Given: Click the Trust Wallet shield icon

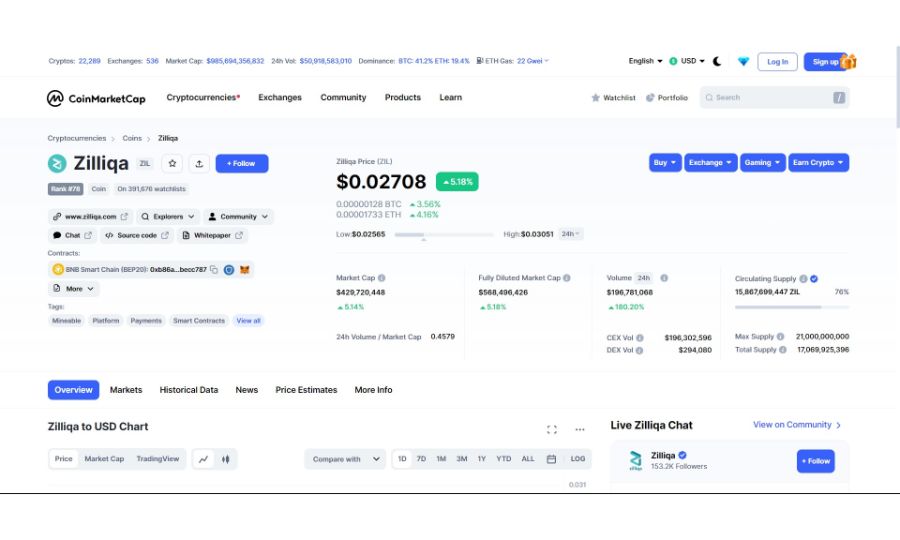Looking at the screenshot, I should click(x=229, y=270).
